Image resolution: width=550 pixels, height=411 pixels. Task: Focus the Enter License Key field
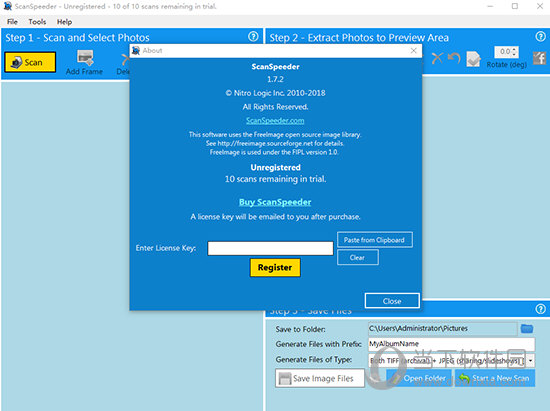pyautogui.click(x=270, y=248)
